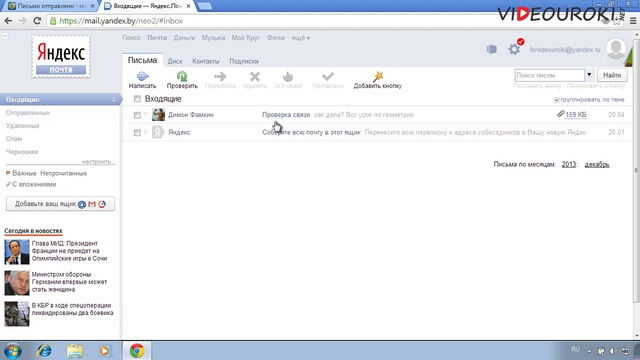The image size is (640, 360).
Task: Click the Удалить delete cross icon
Action: click(255, 76)
